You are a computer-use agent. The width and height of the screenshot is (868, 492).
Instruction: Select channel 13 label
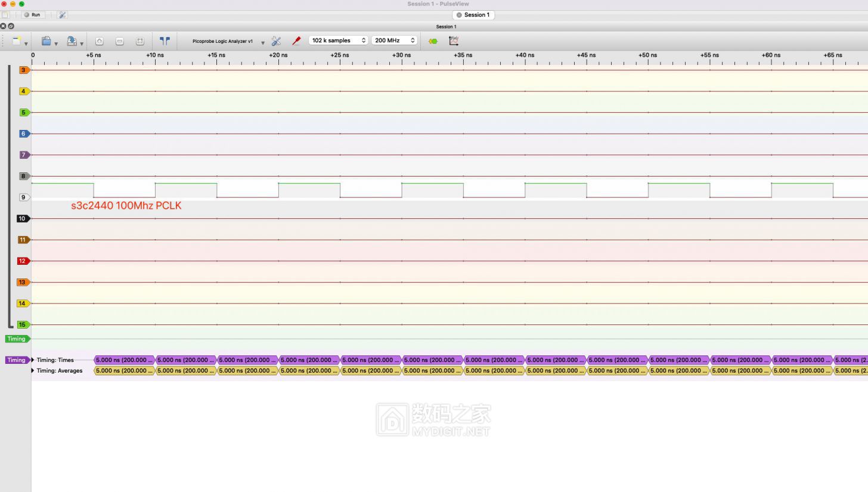click(23, 282)
